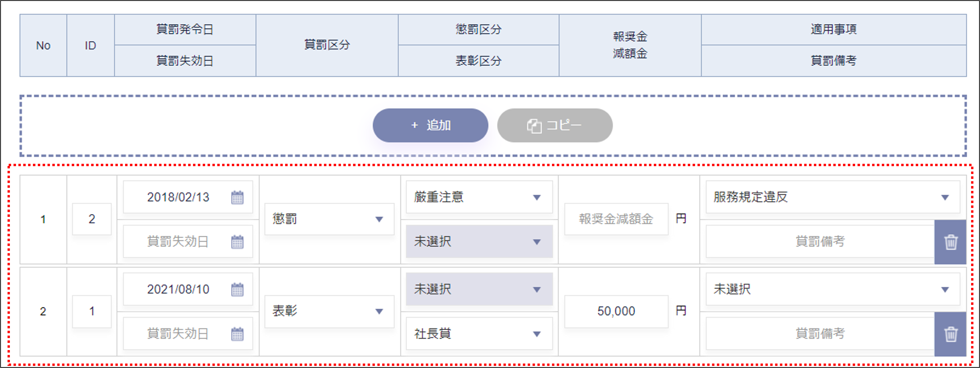980x368 pixels.
Task: Click the 追加 add button
Action: [x=430, y=125]
